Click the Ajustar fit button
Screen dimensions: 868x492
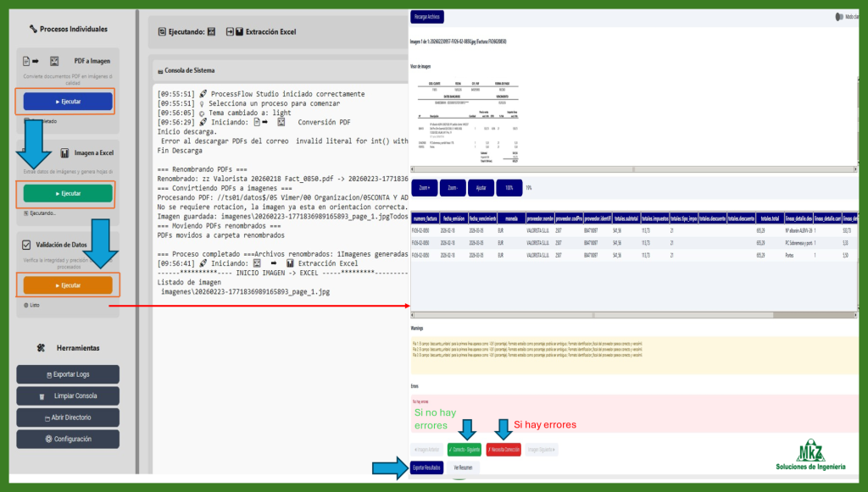(x=480, y=187)
